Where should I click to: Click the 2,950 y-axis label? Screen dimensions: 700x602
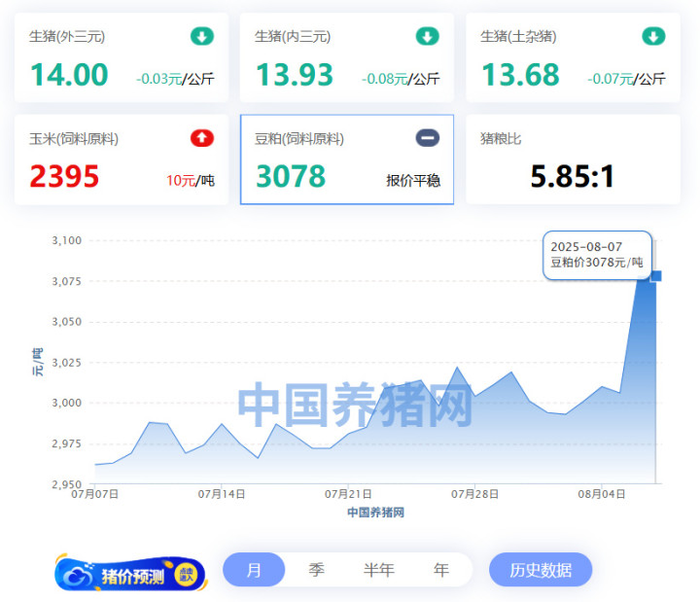coord(67,483)
